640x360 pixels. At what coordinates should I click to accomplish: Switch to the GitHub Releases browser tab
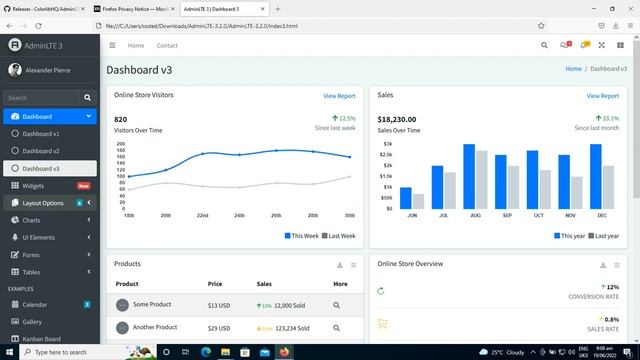44,9
